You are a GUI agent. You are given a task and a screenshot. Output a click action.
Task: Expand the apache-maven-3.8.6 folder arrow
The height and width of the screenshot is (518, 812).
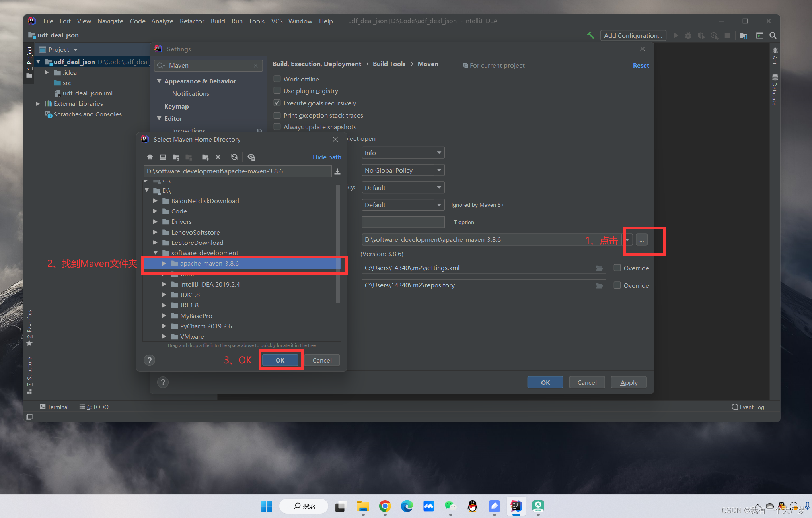pyautogui.click(x=164, y=264)
